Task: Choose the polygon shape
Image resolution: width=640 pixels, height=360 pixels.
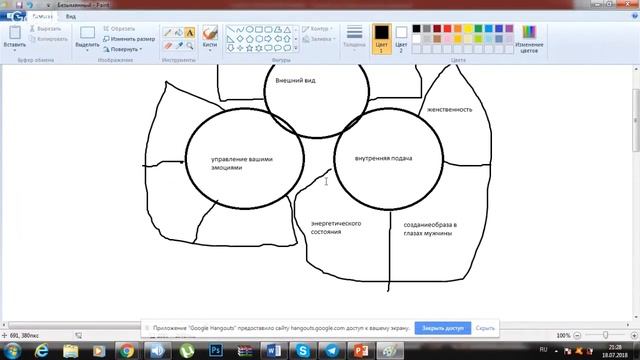Action: 278,29
